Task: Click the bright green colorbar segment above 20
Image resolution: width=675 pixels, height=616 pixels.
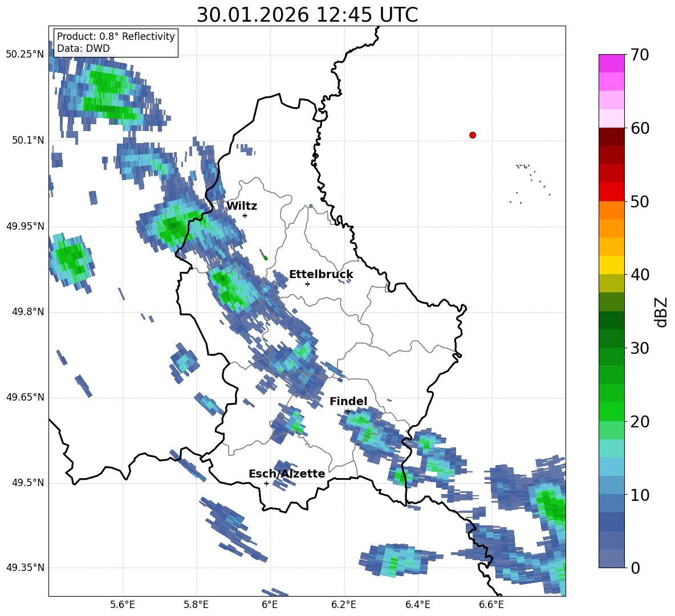Action: [611, 411]
